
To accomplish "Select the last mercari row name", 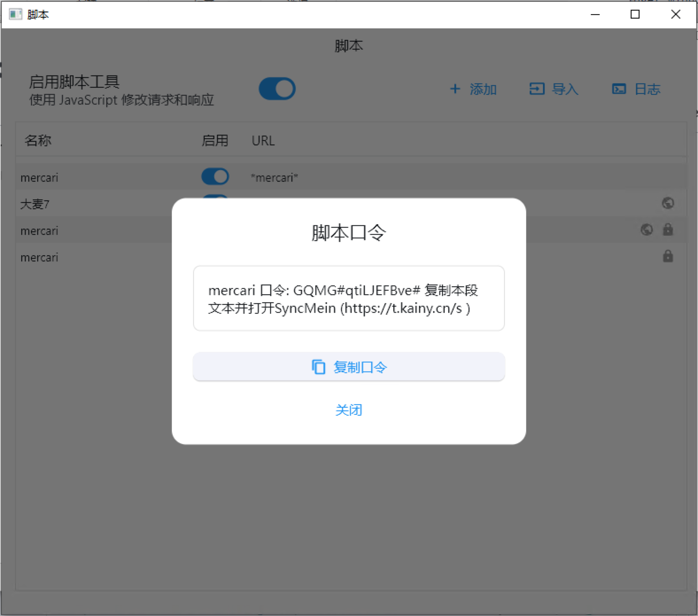I will pyautogui.click(x=39, y=257).
